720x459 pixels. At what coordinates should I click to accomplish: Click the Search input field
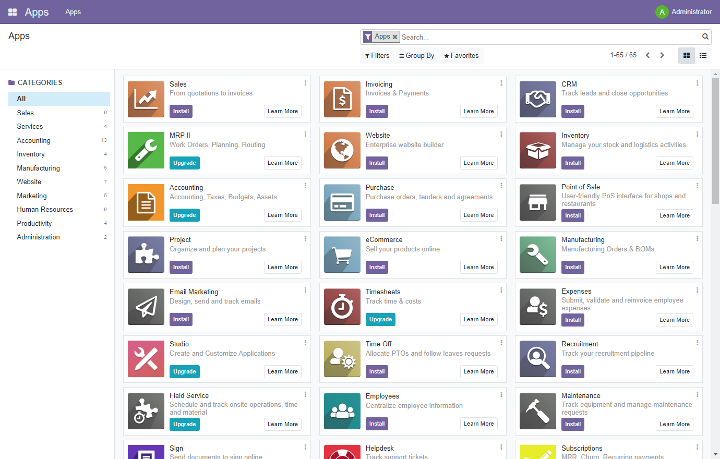pos(550,37)
